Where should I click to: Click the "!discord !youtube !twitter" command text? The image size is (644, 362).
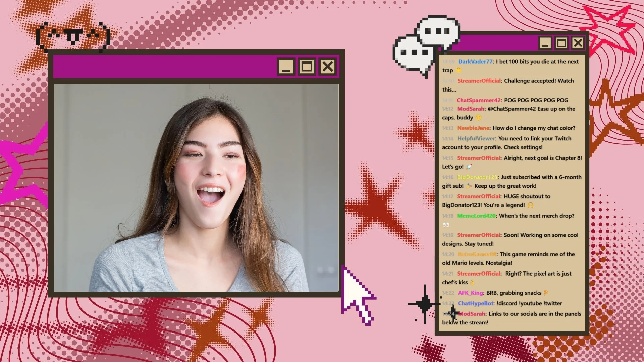529,303
